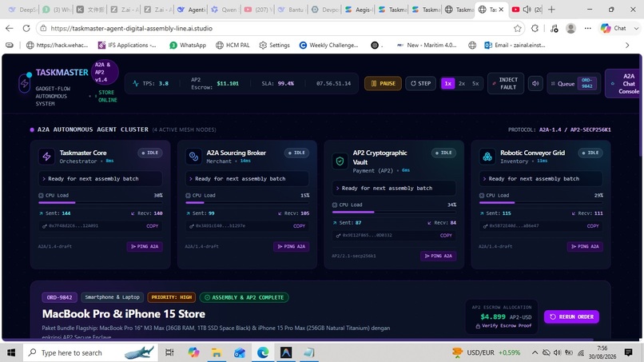Copy the Taskmaster Core address hash
Viewport: 644px width, 362px height.
[153, 226]
